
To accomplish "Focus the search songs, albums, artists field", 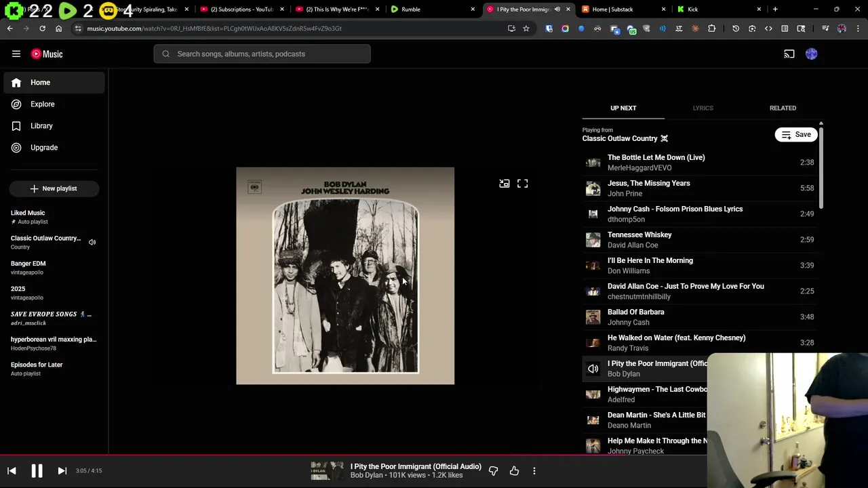I will (262, 54).
